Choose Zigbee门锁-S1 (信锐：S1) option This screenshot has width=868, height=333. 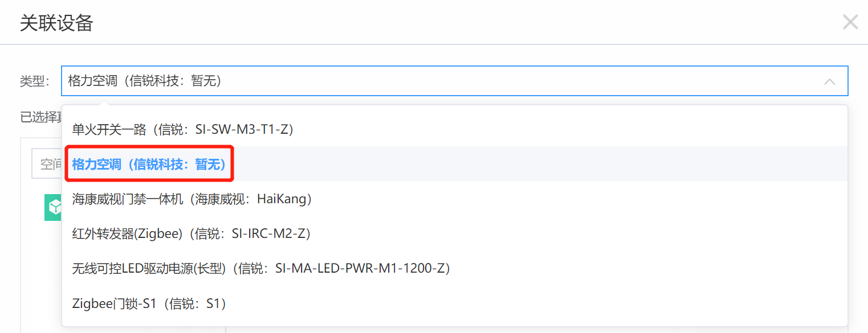tap(455, 303)
